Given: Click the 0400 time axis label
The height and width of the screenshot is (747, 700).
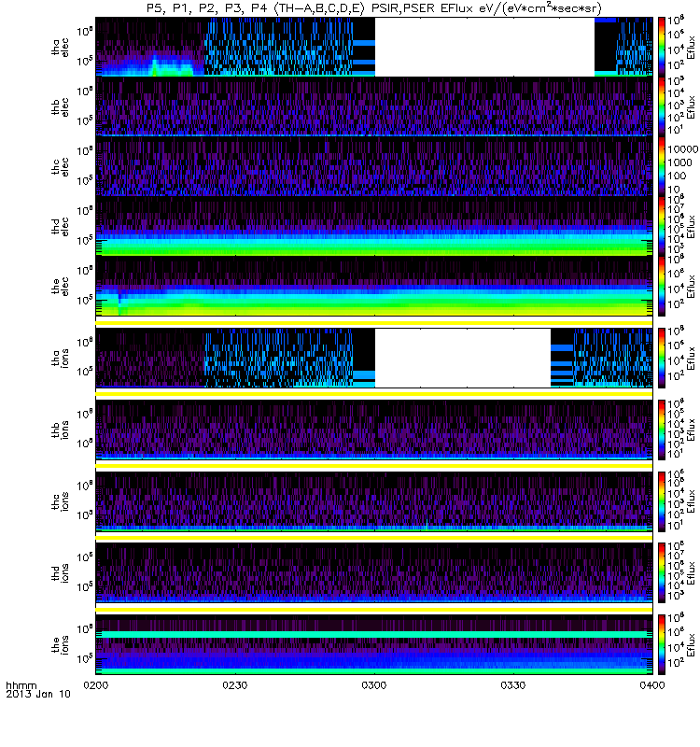Looking at the screenshot, I should click(652, 685).
